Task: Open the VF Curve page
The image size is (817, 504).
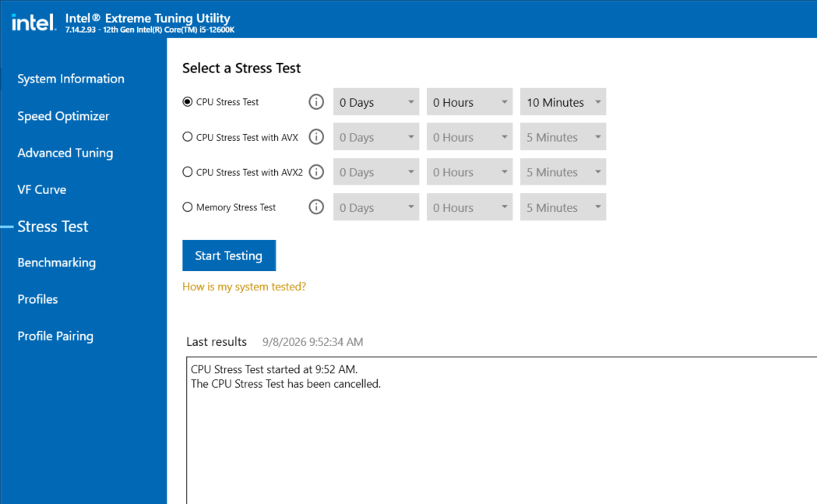Action: [x=42, y=190]
